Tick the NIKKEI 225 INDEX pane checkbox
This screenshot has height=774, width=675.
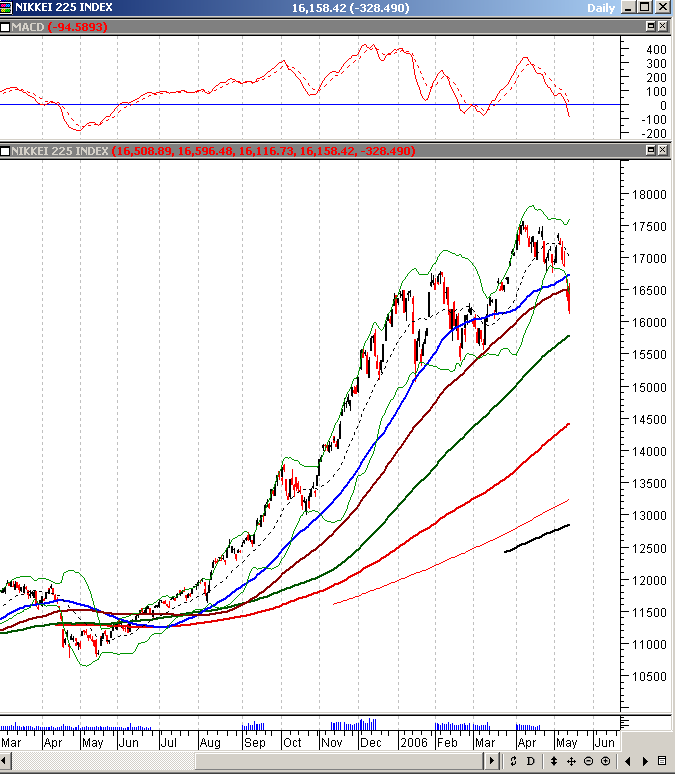click(x=5, y=151)
